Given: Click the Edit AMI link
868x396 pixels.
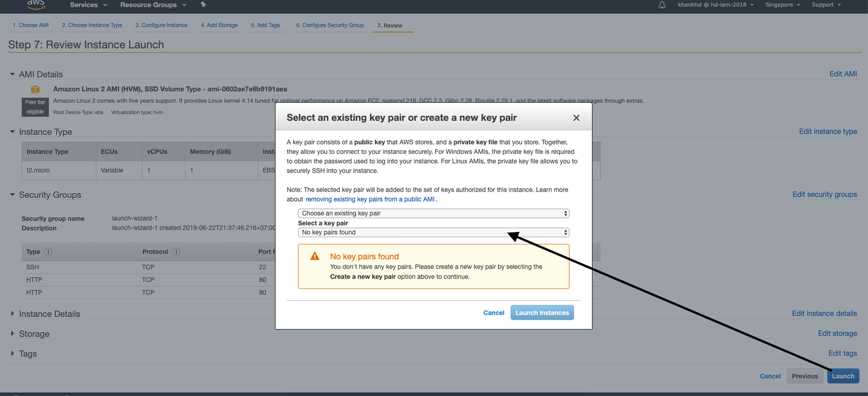Looking at the screenshot, I should 843,74.
